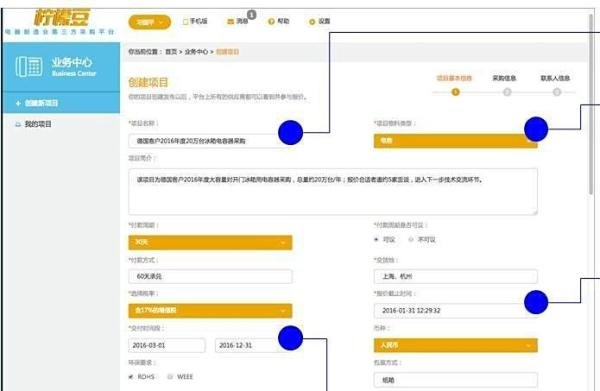
Task: Open 设置 settings gear icon
Action: (312, 21)
